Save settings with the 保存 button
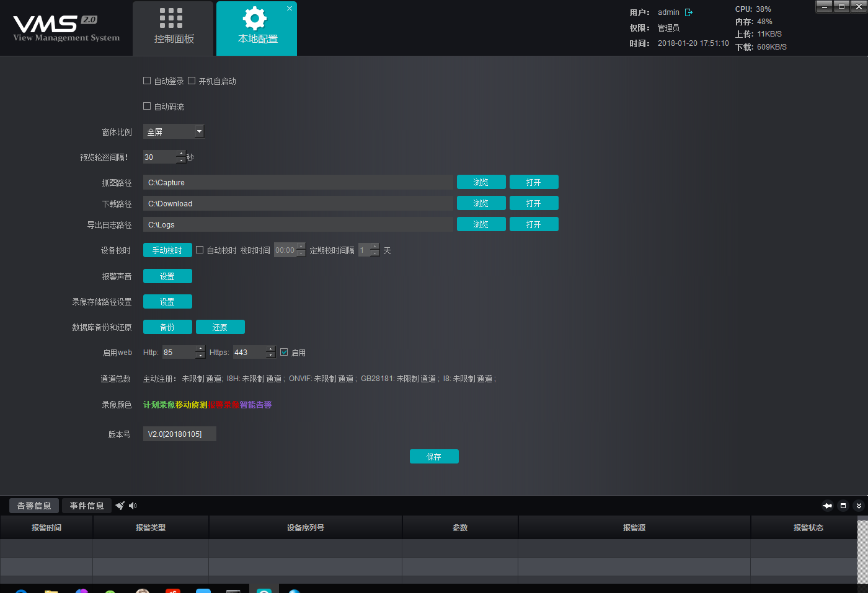Screen dimensions: 868x593 [434, 457]
